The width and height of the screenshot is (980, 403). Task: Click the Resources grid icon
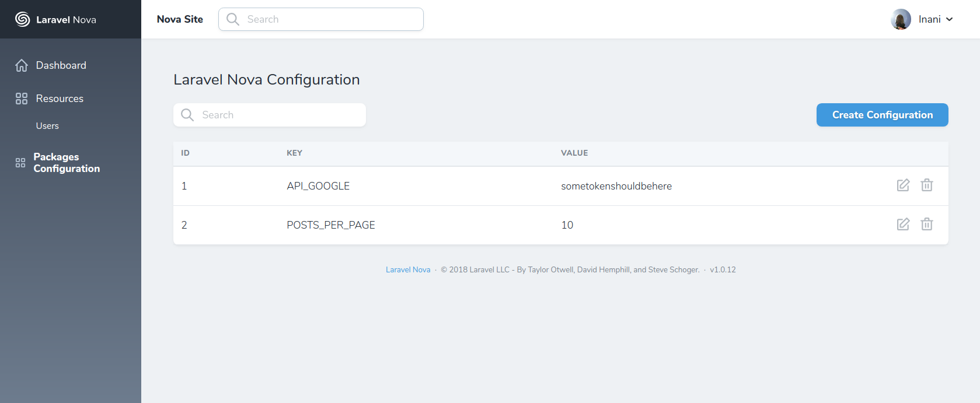tap(22, 99)
